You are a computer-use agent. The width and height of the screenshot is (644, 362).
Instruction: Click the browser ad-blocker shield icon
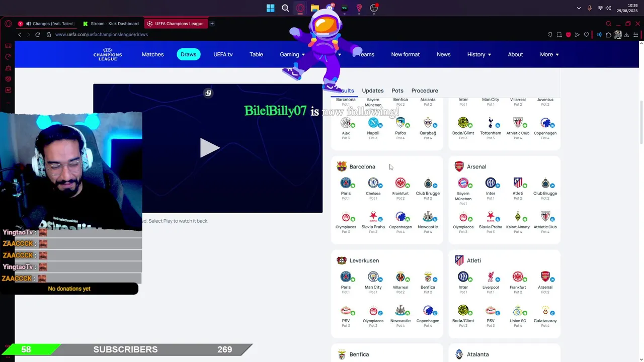click(x=568, y=35)
